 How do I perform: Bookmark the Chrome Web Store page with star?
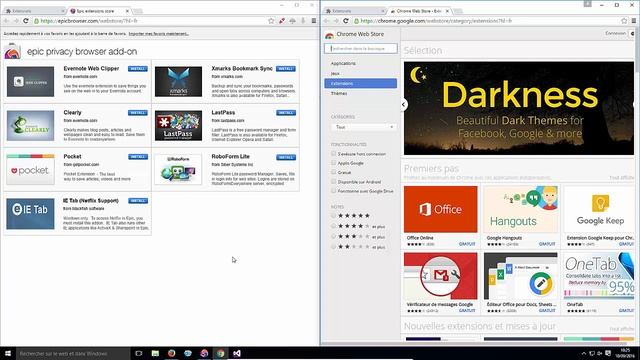(624, 21)
